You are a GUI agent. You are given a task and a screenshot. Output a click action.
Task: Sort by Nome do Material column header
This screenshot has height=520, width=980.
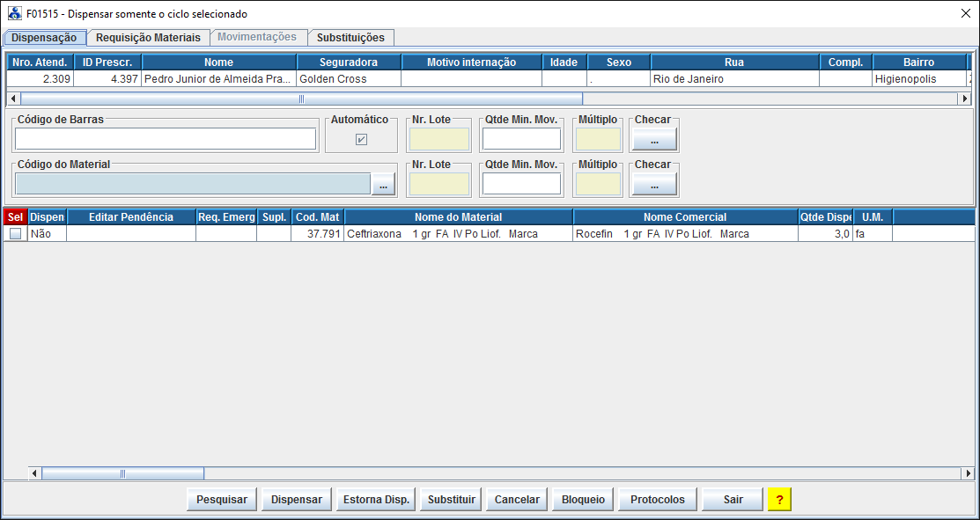point(458,217)
